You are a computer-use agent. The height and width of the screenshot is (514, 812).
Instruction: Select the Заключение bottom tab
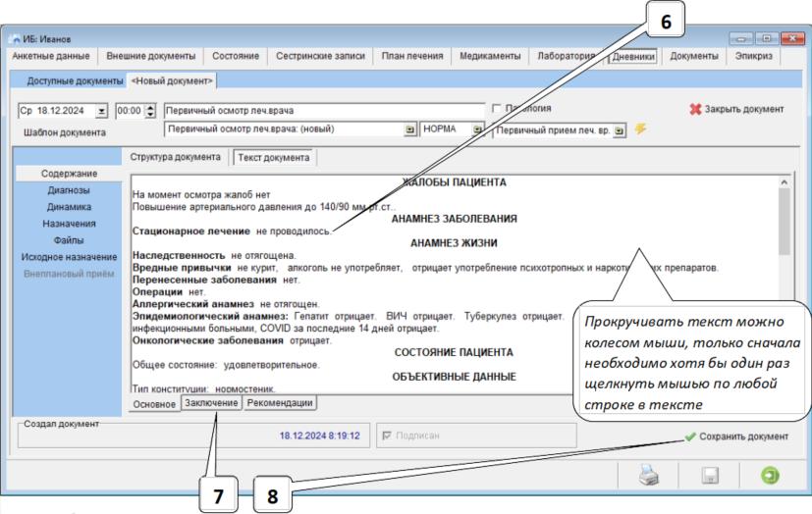point(211,403)
